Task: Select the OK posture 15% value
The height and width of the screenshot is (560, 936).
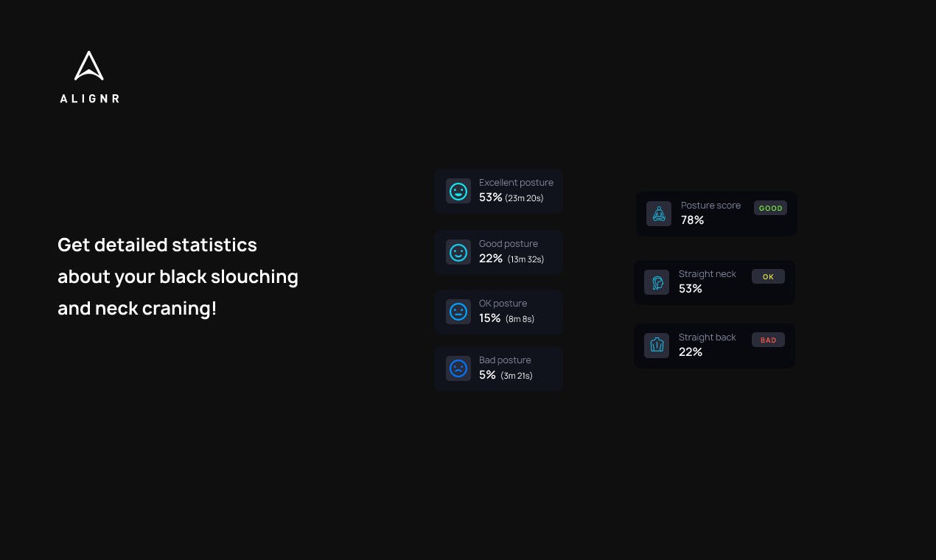Action: tap(490, 318)
